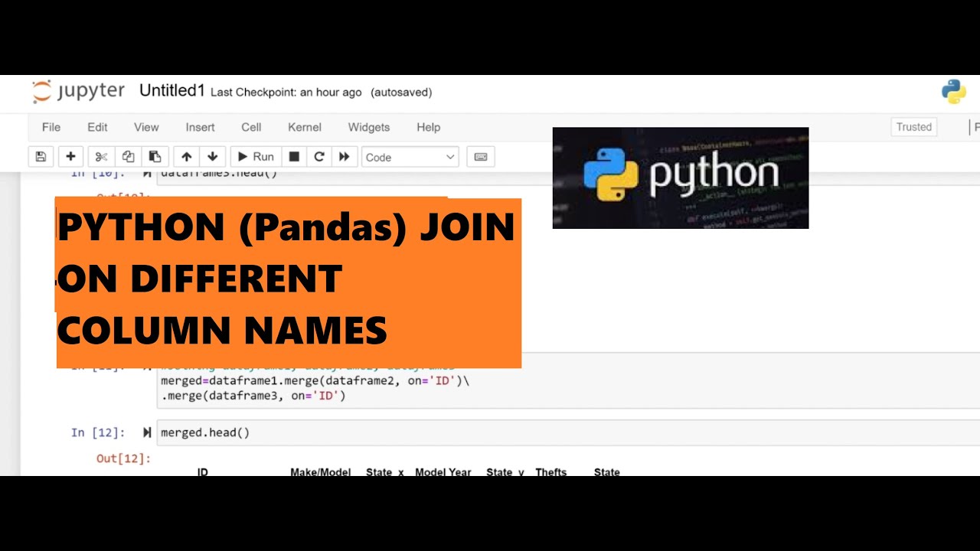The image size is (980, 551).
Task: Click the Last Checkpoint text
Action: pyautogui.click(x=286, y=93)
